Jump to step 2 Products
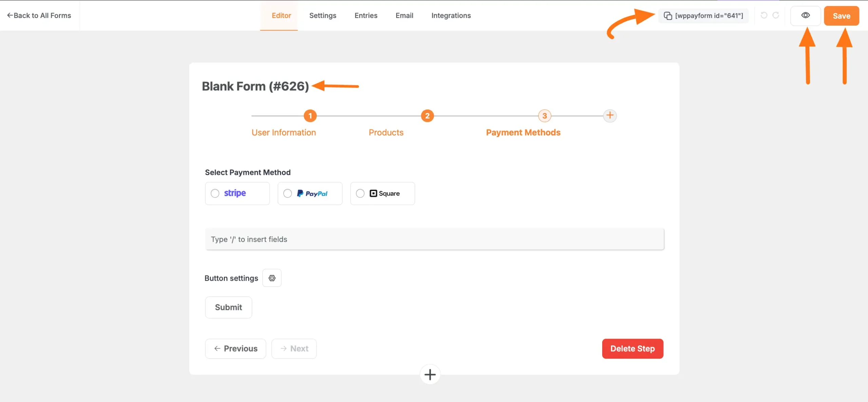The image size is (868, 402). (428, 115)
